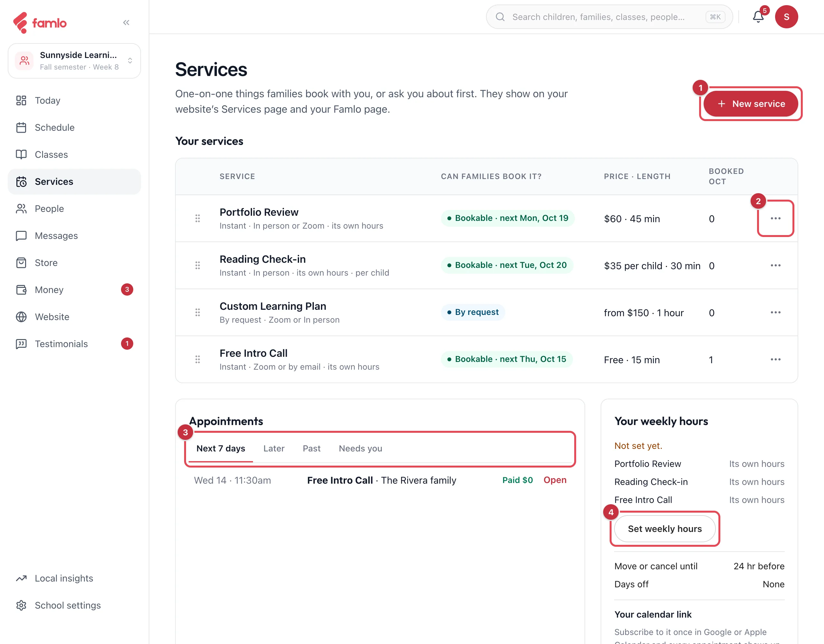Viewport: 824px width, 644px height.
Task: Click "24 hr before" cancel policy value
Action: tap(759, 566)
